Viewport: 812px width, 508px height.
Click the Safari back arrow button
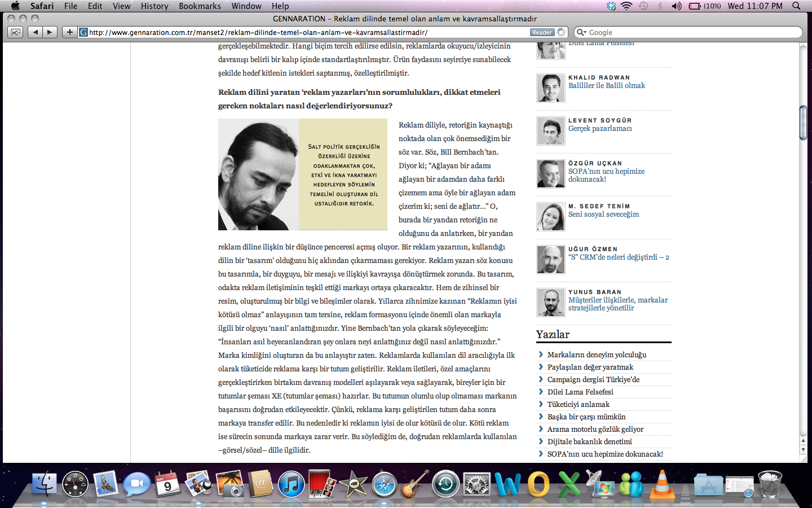(x=36, y=32)
